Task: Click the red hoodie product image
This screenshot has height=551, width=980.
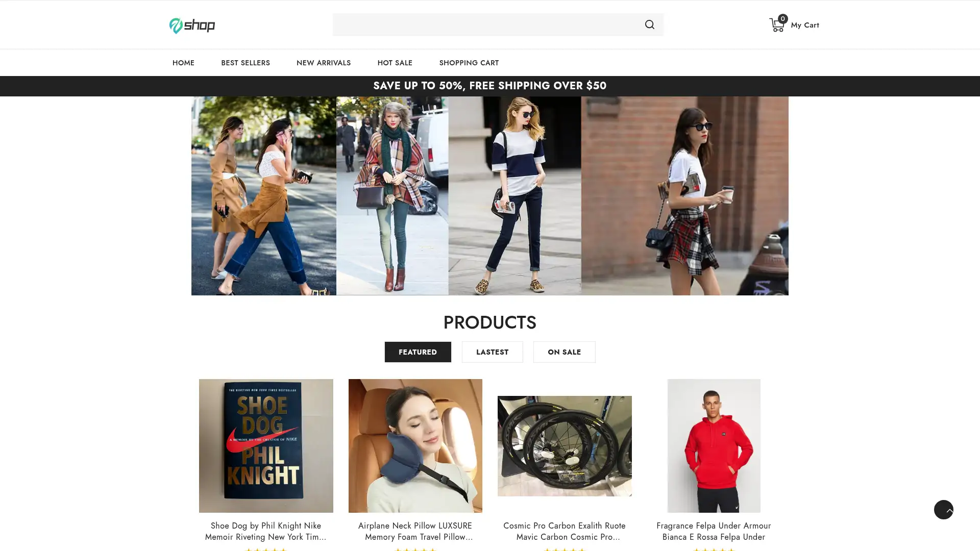Action: pos(714,445)
